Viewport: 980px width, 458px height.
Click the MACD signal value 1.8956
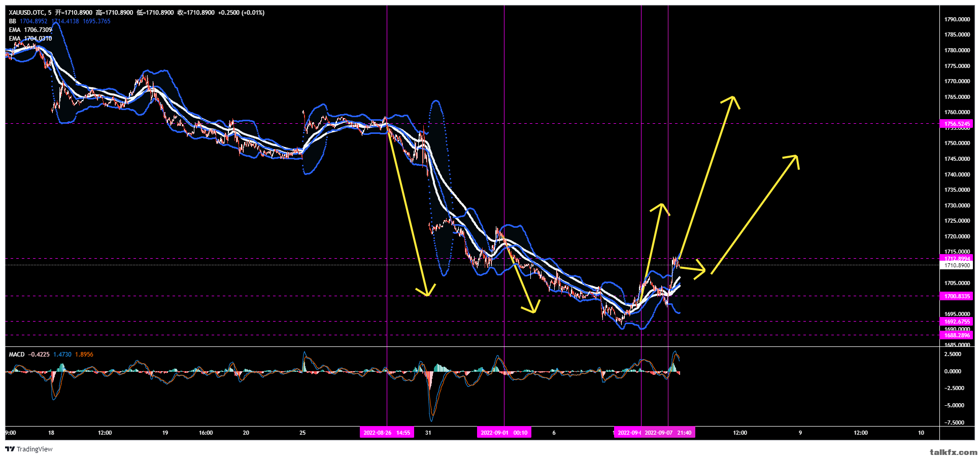click(84, 355)
